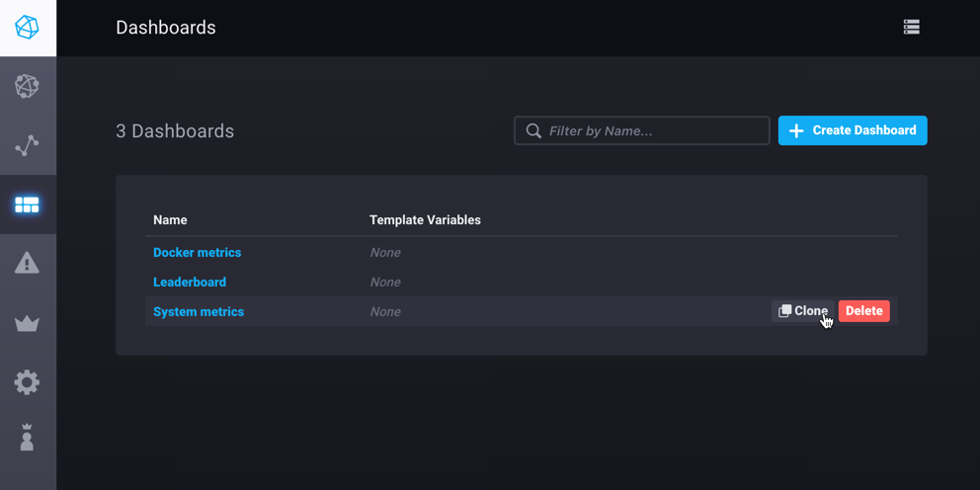Viewport: 980px width, 490px height.
Task: Click the Name column header
Action: [170, 220]
